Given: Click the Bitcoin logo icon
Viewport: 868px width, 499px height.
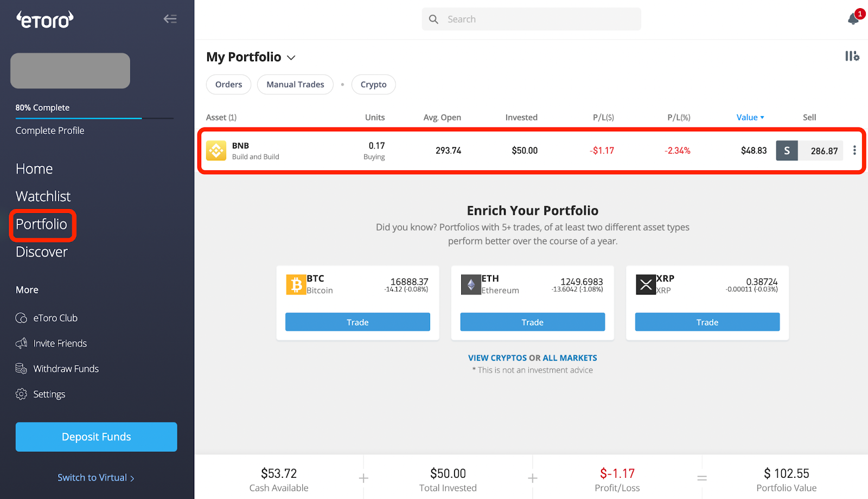Looking at the screenshot, I should coord(296,284).
